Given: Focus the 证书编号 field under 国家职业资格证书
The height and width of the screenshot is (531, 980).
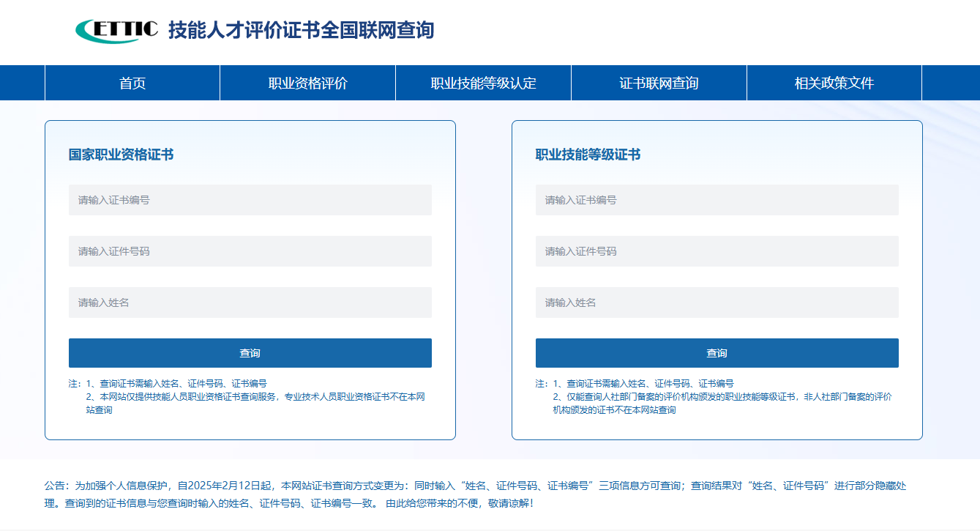Looking at the screenshot, I should click(250, 200).
